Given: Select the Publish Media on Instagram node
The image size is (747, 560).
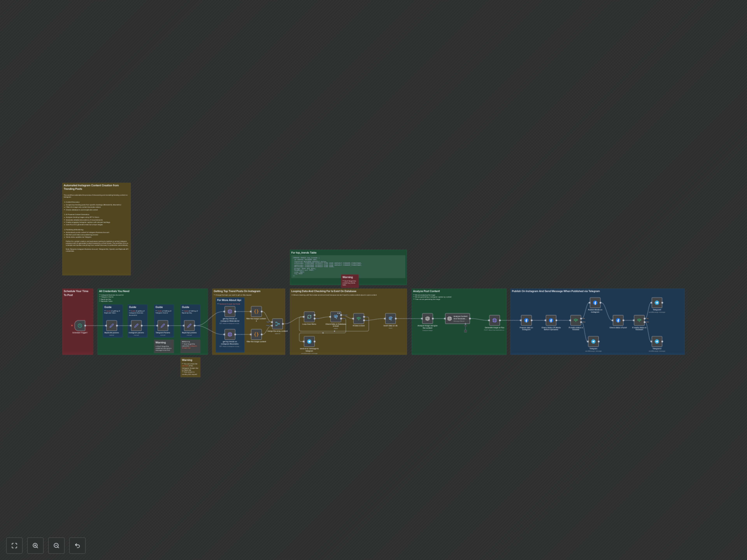Looking at the screenshot, I should [595, 303].
